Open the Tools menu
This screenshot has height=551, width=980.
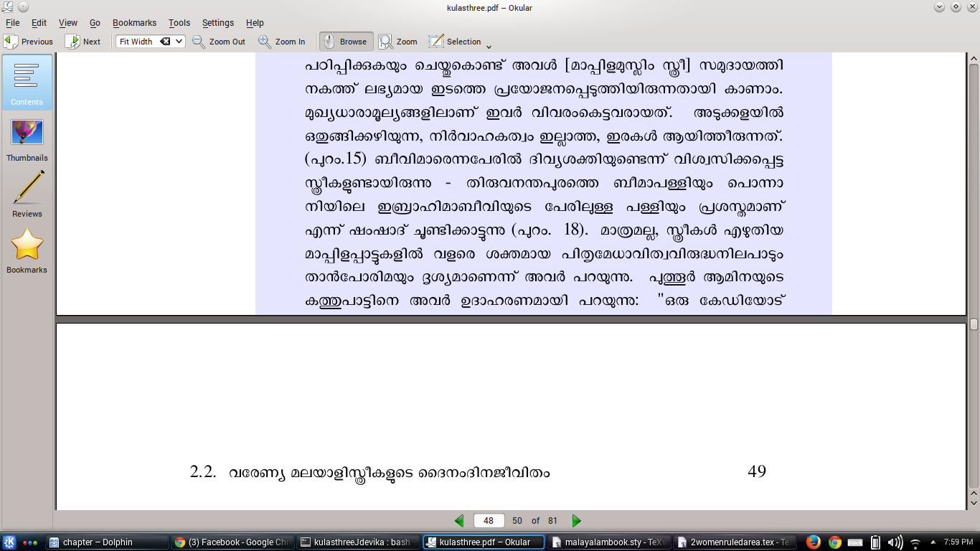[x=179, y=23]
